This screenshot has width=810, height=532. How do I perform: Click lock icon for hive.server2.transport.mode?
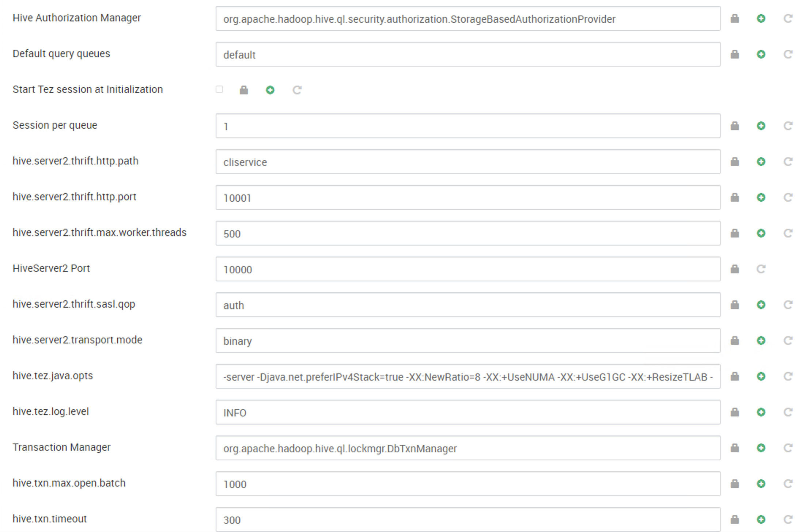pyautogui.click(x=735, y=341)
